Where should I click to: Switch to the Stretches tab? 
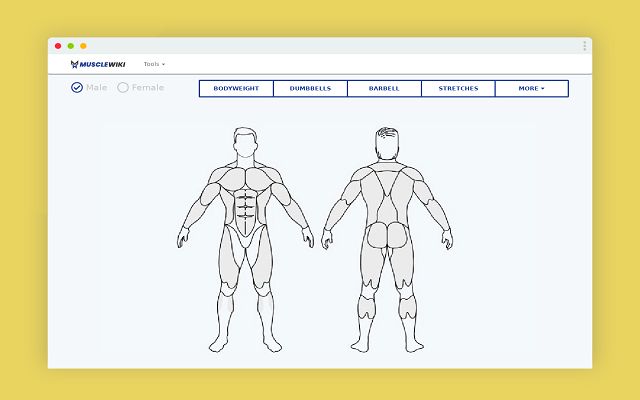coord(458,89)
